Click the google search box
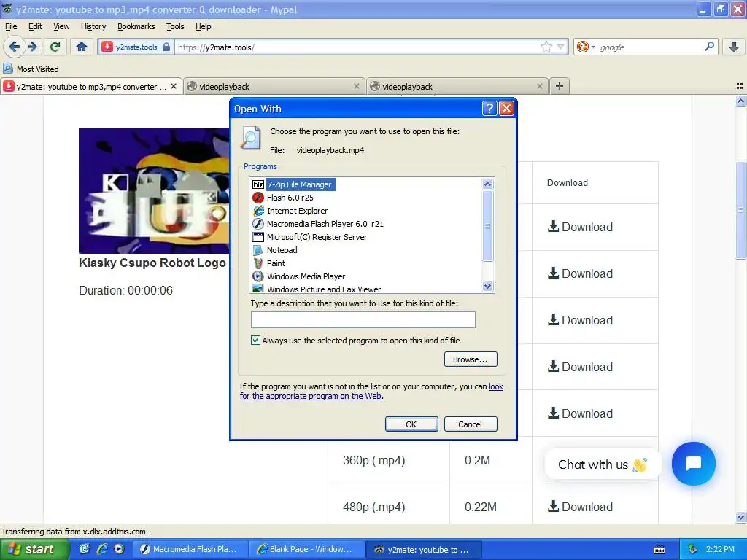 pos(650,47)
